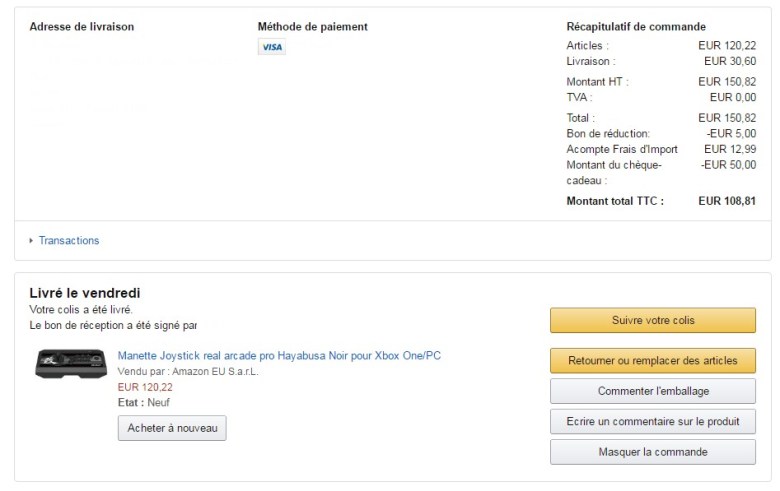The width and height of the screenshot is (780, 491).
Task: Select the Commenter l'emballage button
Action: click(652, 391)
